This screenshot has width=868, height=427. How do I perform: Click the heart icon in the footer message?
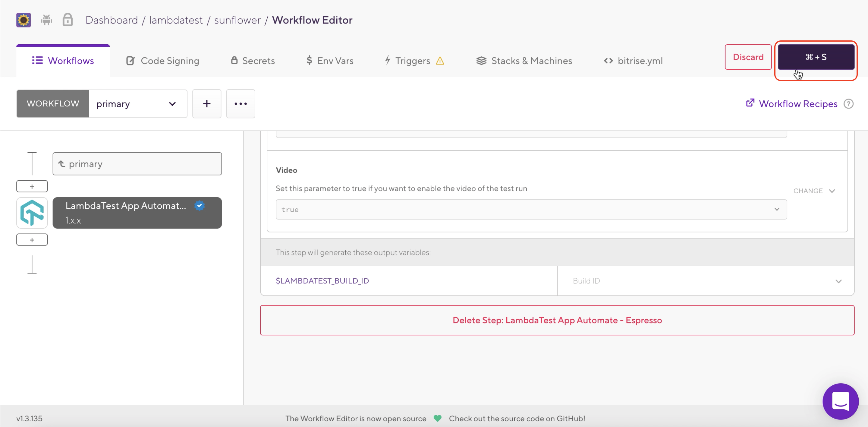click(437, 418)
